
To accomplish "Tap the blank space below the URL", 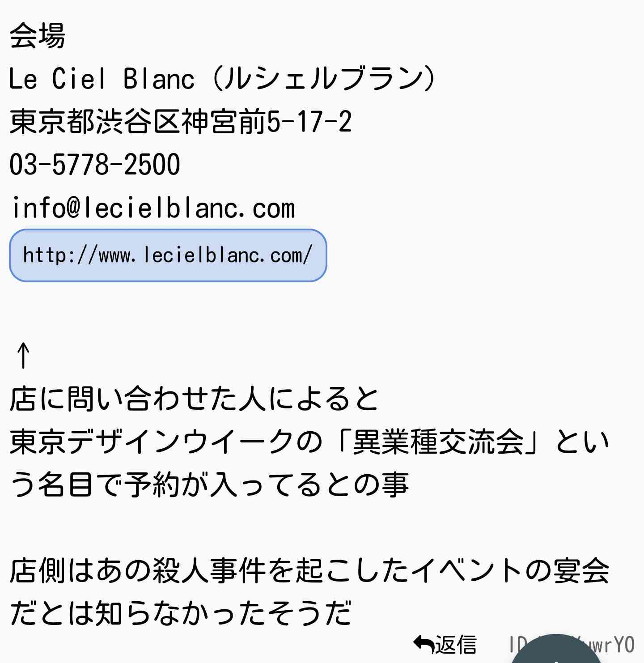I will [322, 311].
